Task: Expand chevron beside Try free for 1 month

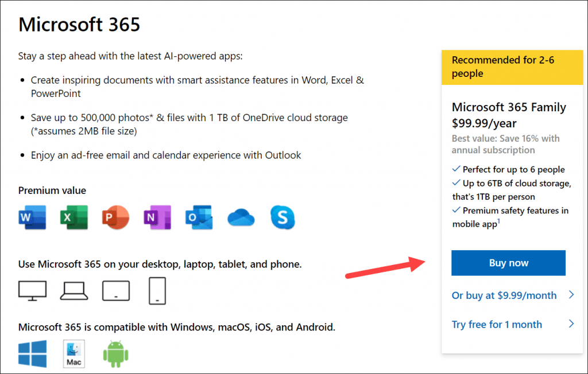Action: [571, 324]
